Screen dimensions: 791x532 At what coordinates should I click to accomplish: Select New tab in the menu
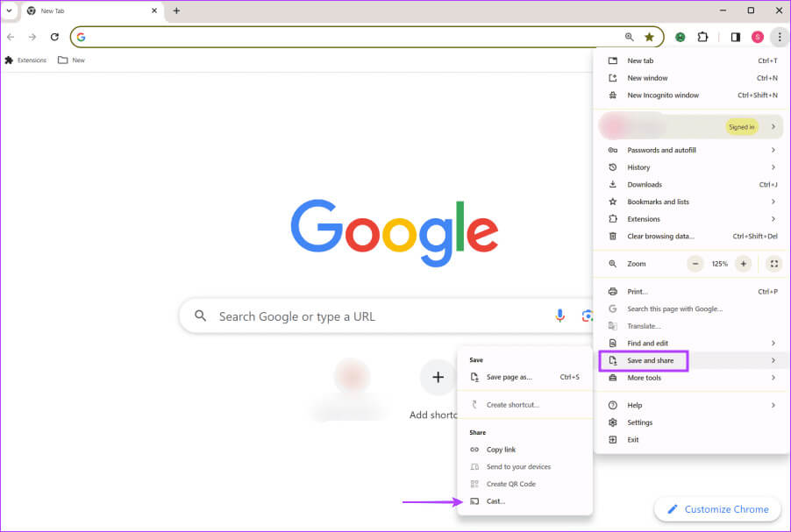coord(692,60)
